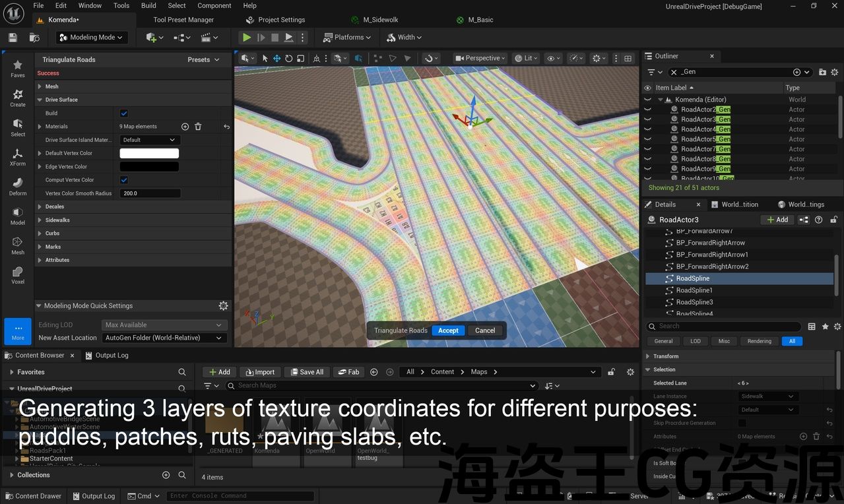Click the trash icon next to Materials

198,127
